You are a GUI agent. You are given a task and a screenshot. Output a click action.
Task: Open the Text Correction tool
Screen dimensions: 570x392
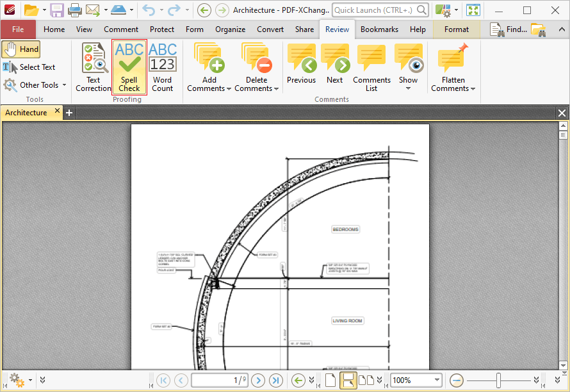94,67
